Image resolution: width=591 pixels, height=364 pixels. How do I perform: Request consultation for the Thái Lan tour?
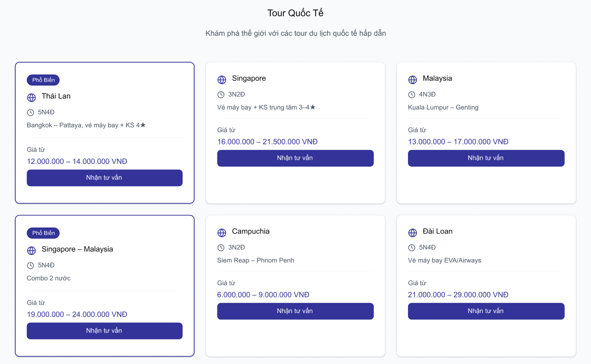point(105,178)
